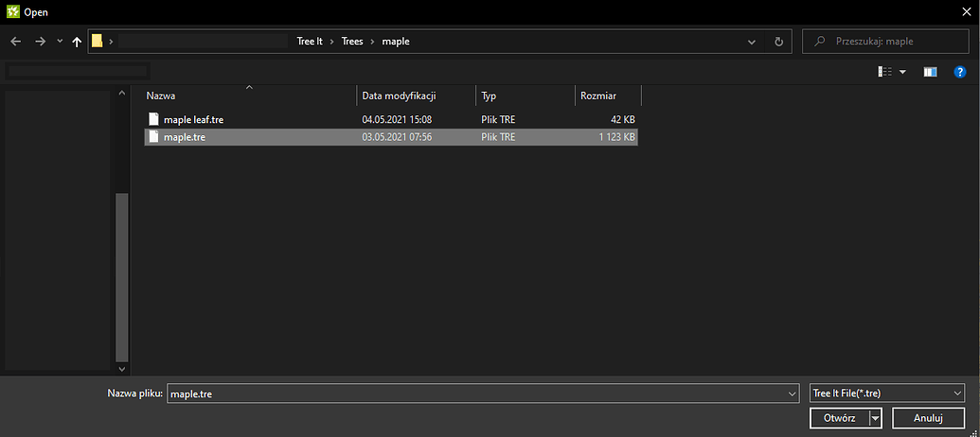Refresh the maple folder view

pyautogui.click(x=778, y=42)
